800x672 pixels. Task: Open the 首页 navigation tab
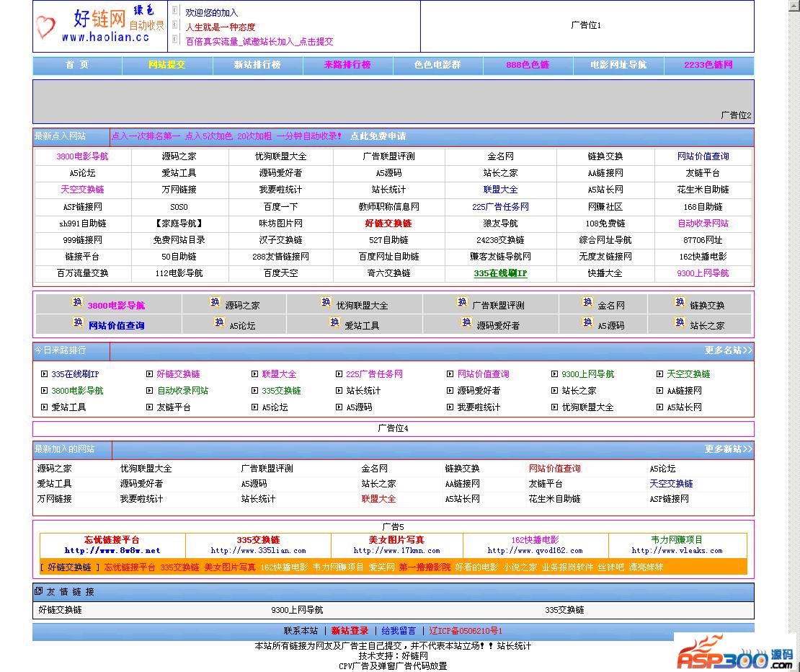[x=77, y=65]
